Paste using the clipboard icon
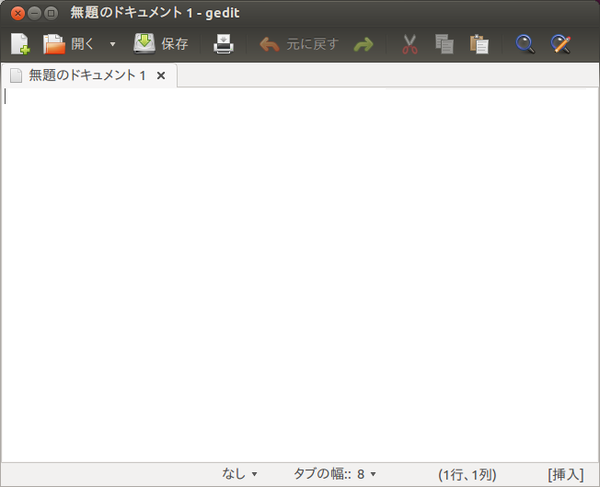The width and height of the screenshot is (600, 487). coord(479,44)
